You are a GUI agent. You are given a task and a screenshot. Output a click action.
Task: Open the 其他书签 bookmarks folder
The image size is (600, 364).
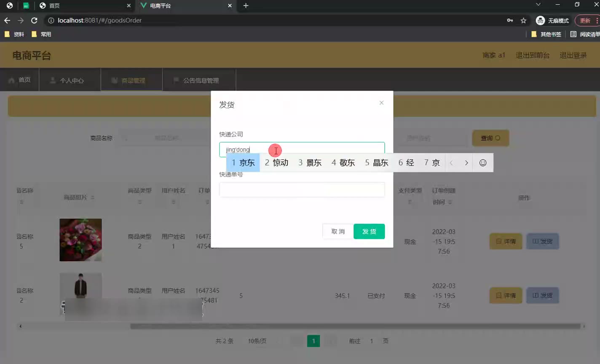click(x=546, y=34)
